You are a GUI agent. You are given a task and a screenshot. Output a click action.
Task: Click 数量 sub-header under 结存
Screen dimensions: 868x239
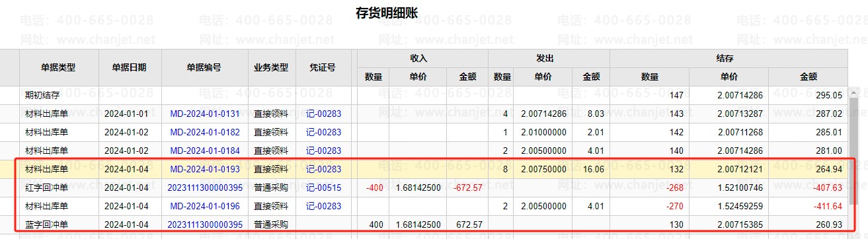pyautogui.click(x=649, y=77)
